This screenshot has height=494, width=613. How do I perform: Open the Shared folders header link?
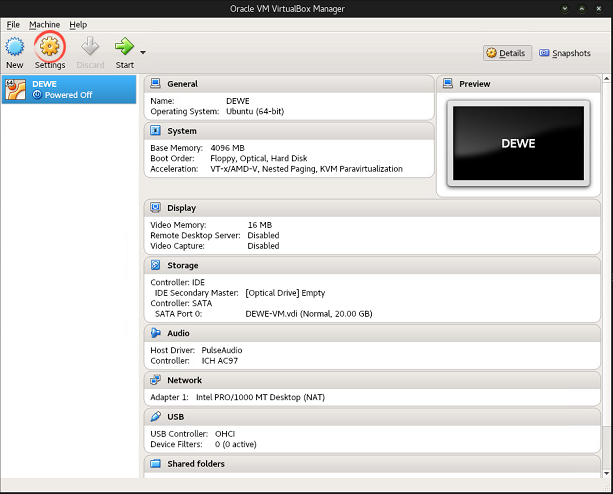tap(196, 464)
